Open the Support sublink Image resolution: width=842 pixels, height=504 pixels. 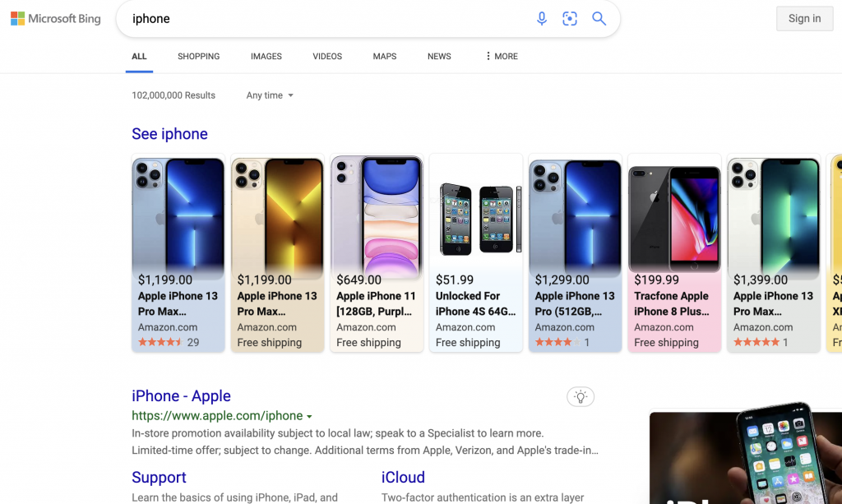(x=159, y=478)
